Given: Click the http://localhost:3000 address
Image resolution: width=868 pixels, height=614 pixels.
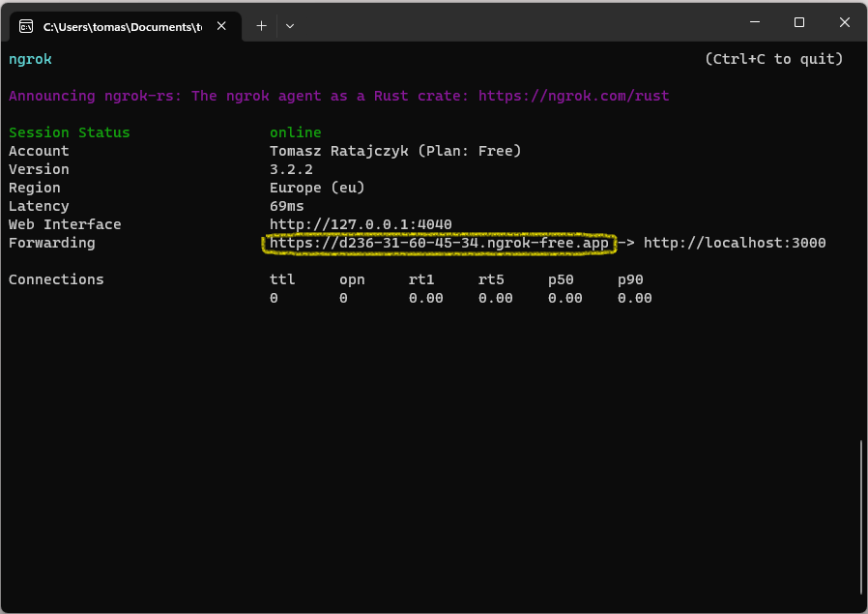Looking at the screenshot, I should pyautogui.click(x=735, y=243).
